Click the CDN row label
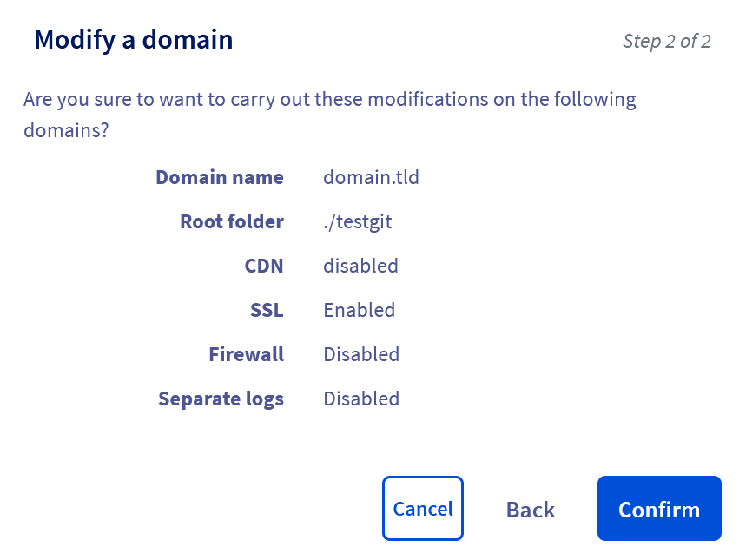 click(264, 266)
